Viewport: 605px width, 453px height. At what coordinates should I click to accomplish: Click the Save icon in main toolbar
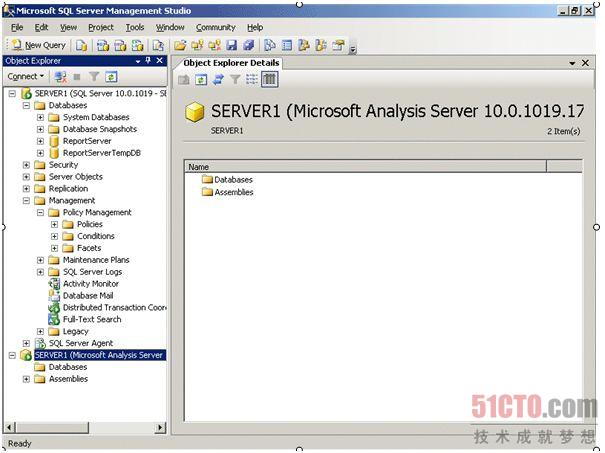coord(232,45)
